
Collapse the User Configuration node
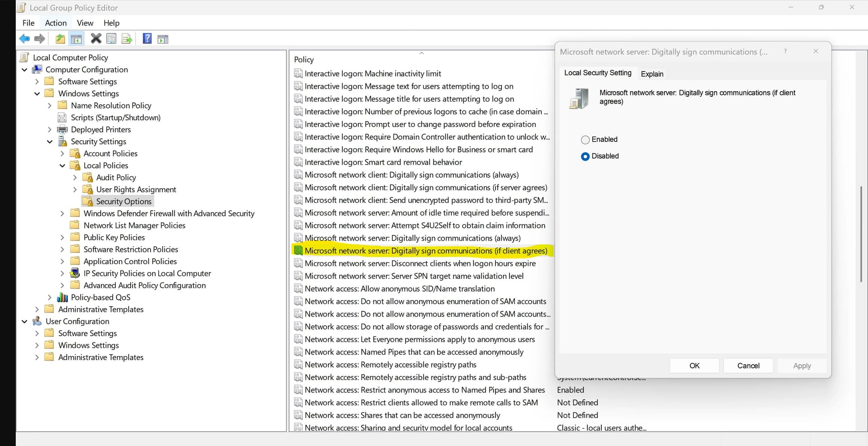point(24,322)
